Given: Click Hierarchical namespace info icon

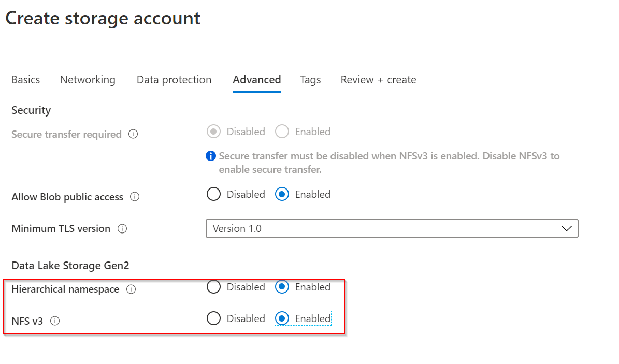Looking at the screenshot, I should pyautogui.click(x=131, y=289).
